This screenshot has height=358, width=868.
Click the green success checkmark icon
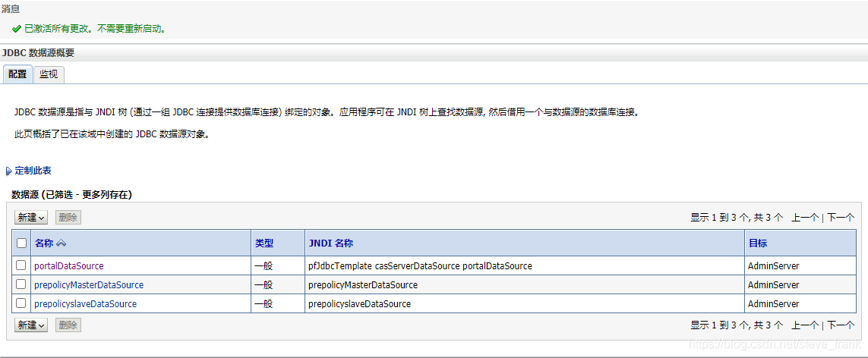point(16,28)
